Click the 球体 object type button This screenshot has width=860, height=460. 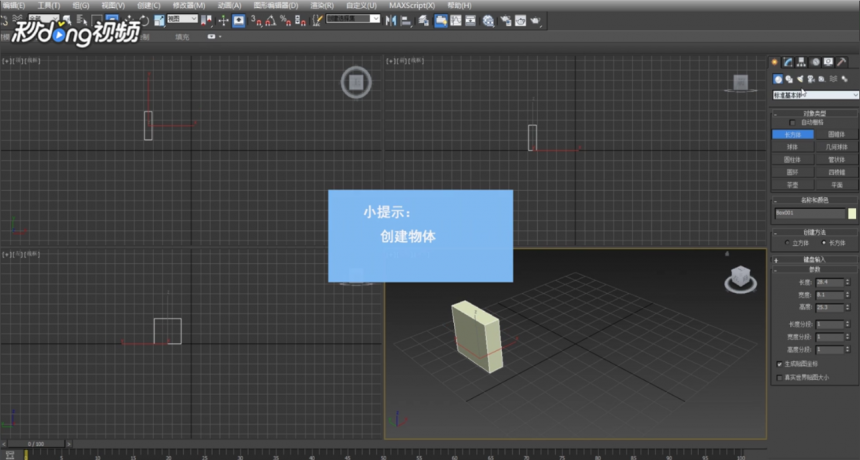[793, 147]
